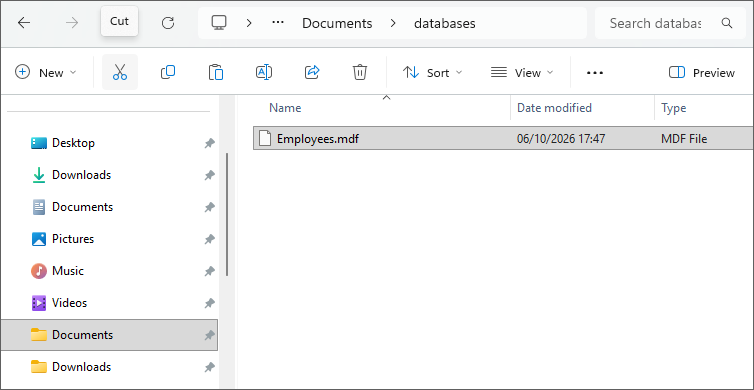Delete with the trash can icon
The image size is (754, 390).
tap(360, 72)
